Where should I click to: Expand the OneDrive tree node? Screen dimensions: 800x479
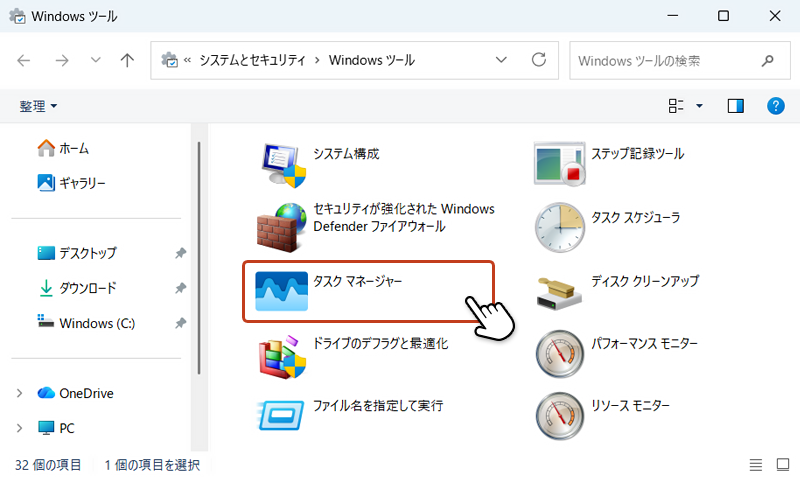point(19,393)
